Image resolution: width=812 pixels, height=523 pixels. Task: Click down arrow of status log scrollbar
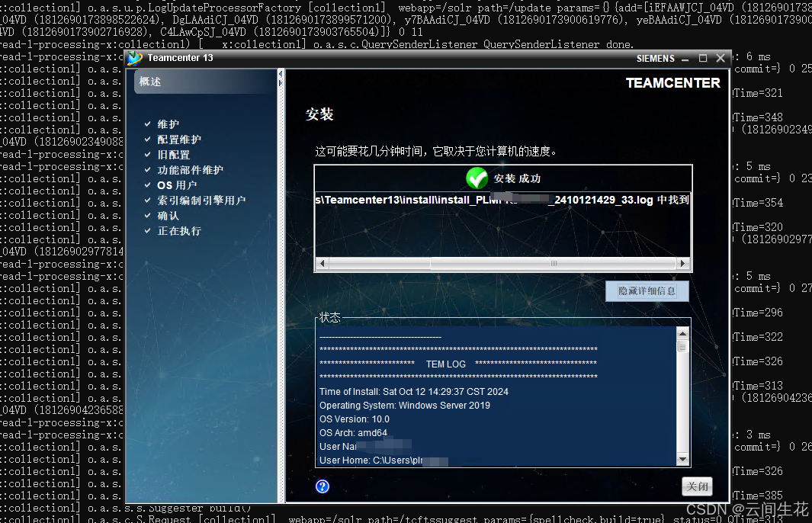tap(682, 459)
